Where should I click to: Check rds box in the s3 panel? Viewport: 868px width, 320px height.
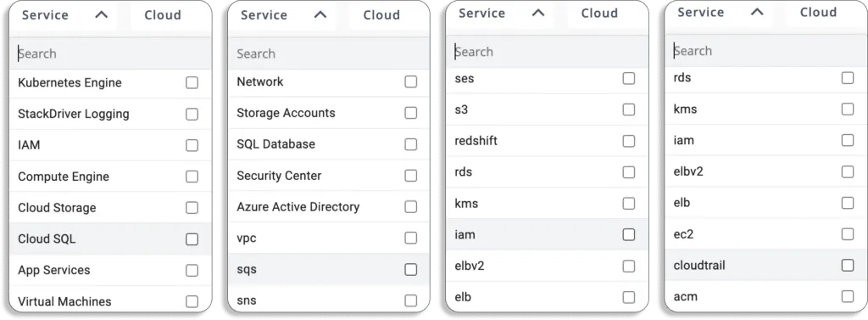(629, 172)
